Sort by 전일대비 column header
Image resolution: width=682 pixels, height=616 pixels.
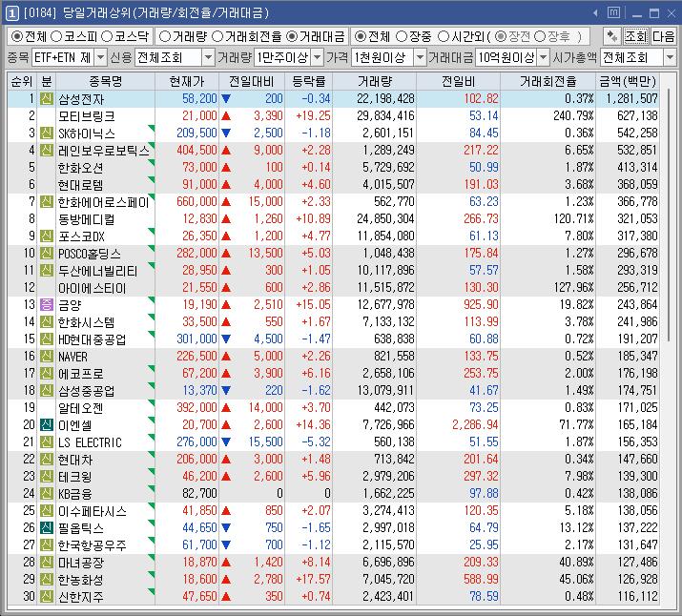click(252, 81)
